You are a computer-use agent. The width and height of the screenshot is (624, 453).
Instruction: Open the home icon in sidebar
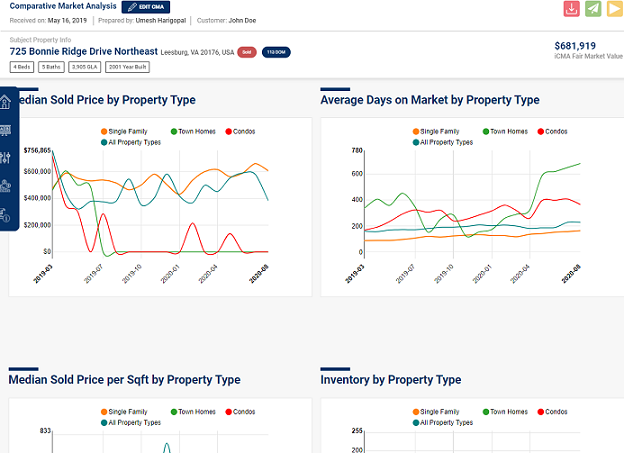click(5, 102)
